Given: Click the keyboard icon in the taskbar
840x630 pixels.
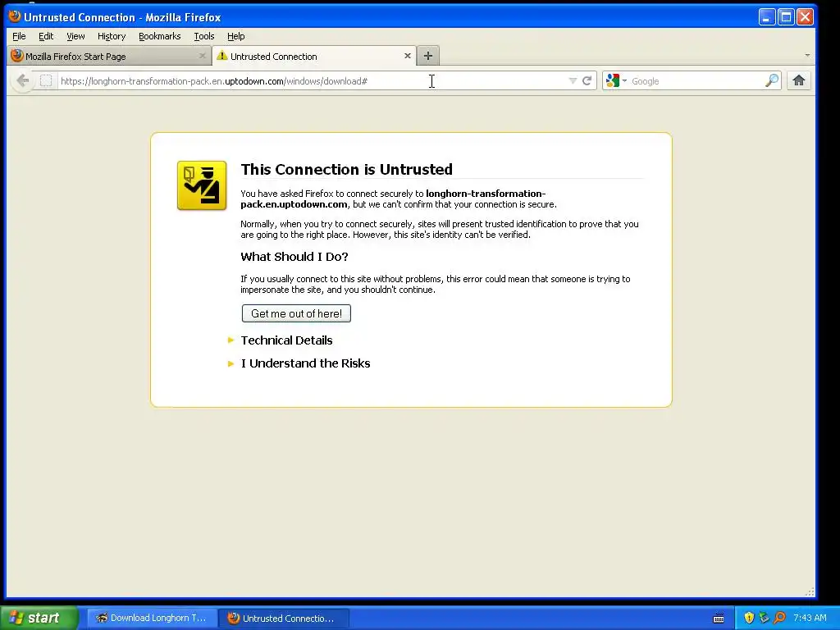Looking at the screenshot, I should tap(719, 619).
